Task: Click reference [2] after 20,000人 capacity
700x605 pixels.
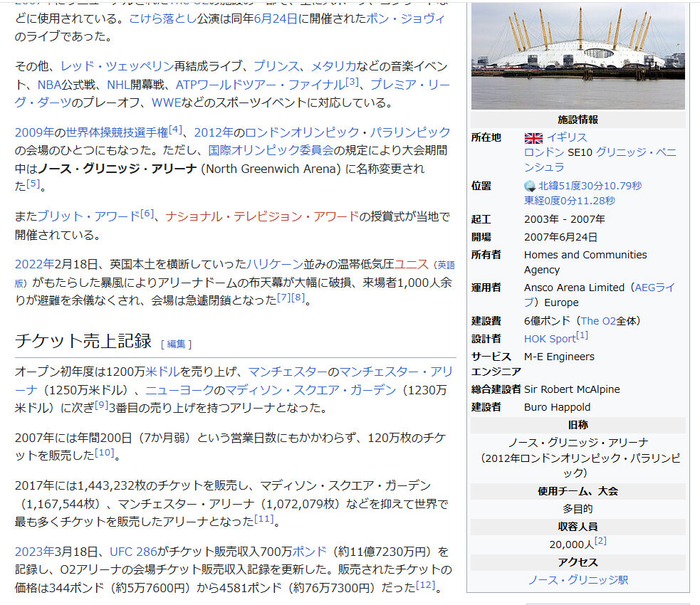Action: click(600, 541)
